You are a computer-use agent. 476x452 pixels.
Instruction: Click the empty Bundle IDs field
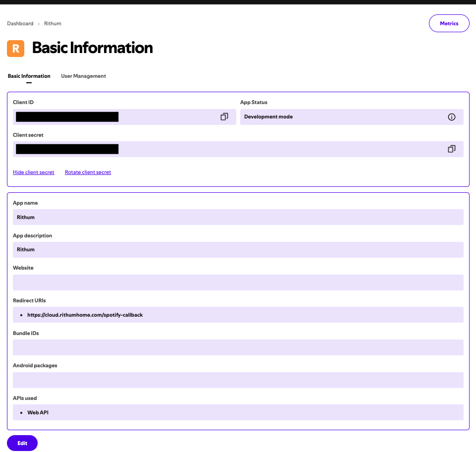coord(238,347)
